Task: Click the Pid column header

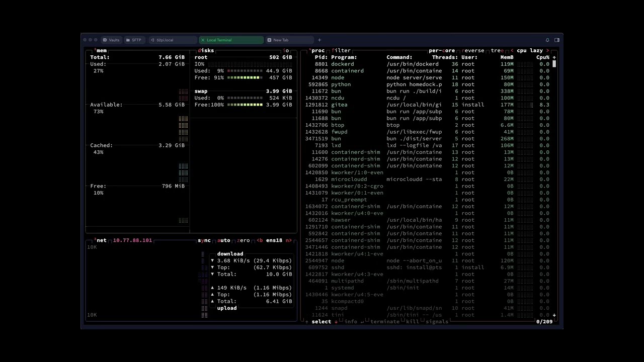Action: (321, 57)
